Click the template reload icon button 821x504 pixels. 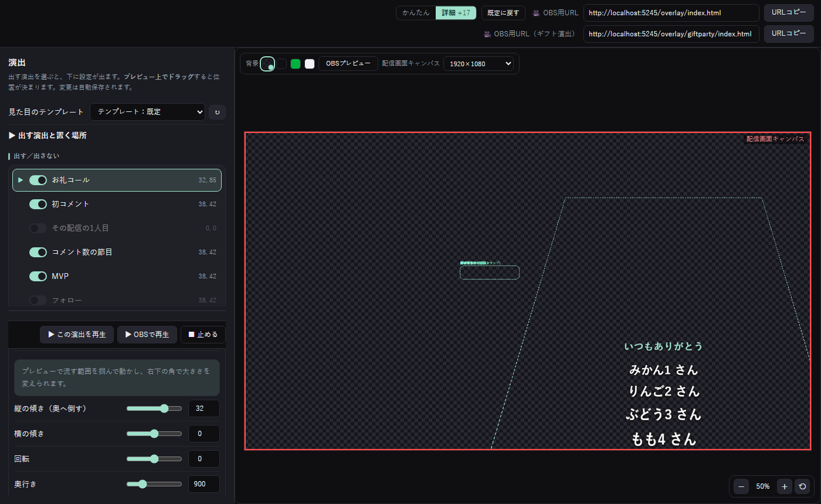click(x=217, y=112)
